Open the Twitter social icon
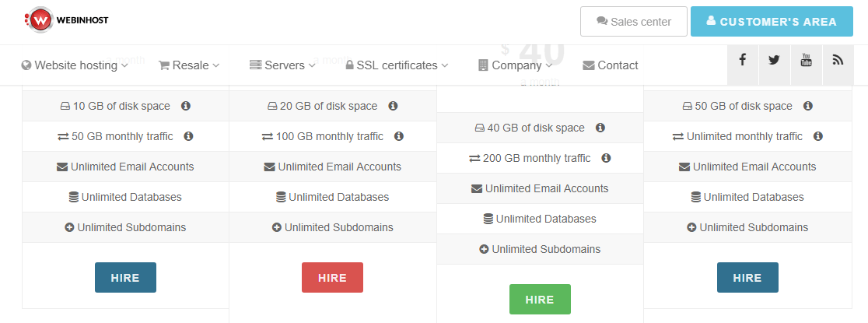Image resolution: width=868 pixels, height=323 pixels. [774, 61]
